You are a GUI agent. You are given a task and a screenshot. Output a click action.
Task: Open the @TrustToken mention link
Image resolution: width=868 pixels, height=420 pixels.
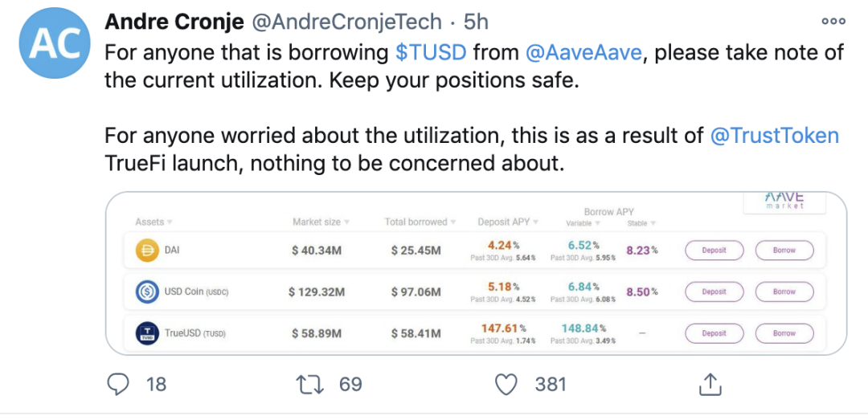[775, 136]
